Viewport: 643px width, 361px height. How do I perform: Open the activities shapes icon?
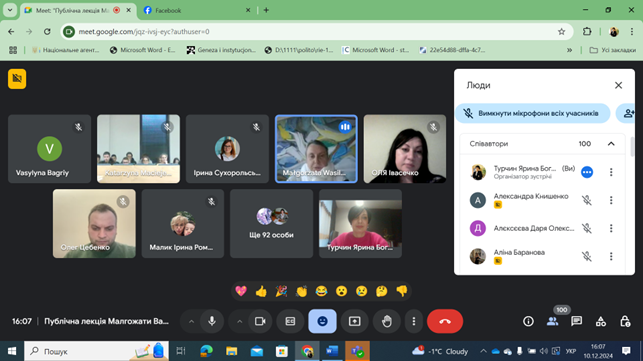(601, 321)
